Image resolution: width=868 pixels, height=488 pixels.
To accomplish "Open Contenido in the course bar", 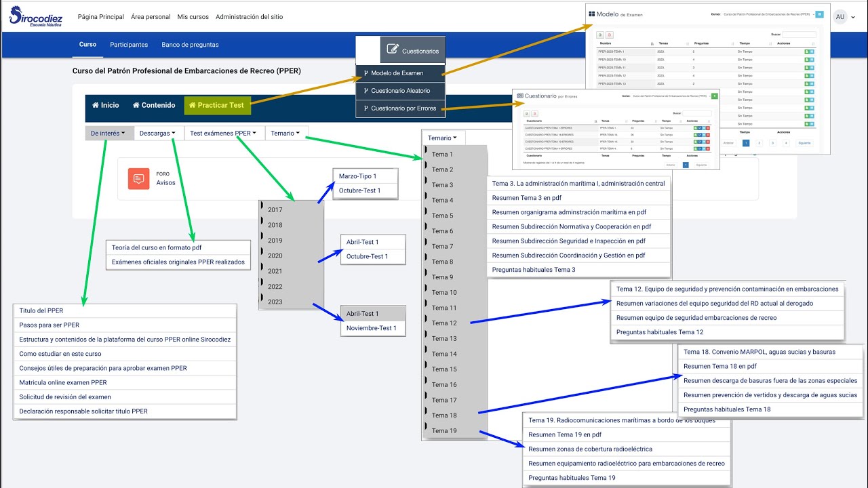I will [x=154, y=105].
